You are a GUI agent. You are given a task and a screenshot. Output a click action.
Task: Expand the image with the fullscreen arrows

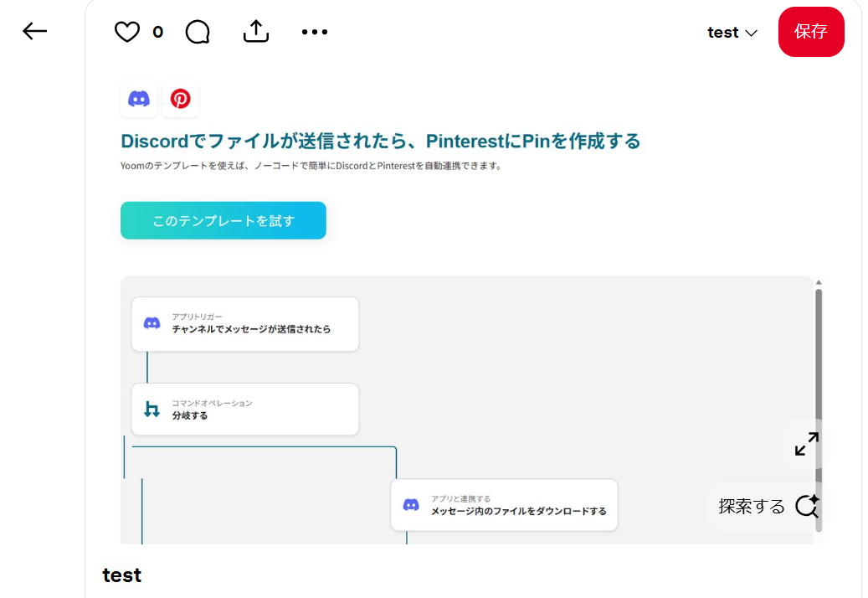pyautogui.click(x=807, y=444)
